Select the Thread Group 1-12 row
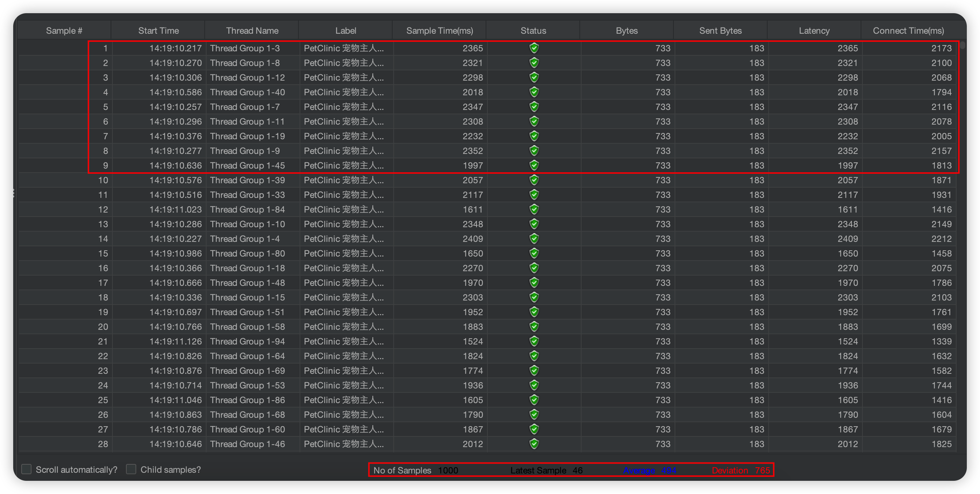Viewport: 980px width, 494px height. (x=247, y=78)
